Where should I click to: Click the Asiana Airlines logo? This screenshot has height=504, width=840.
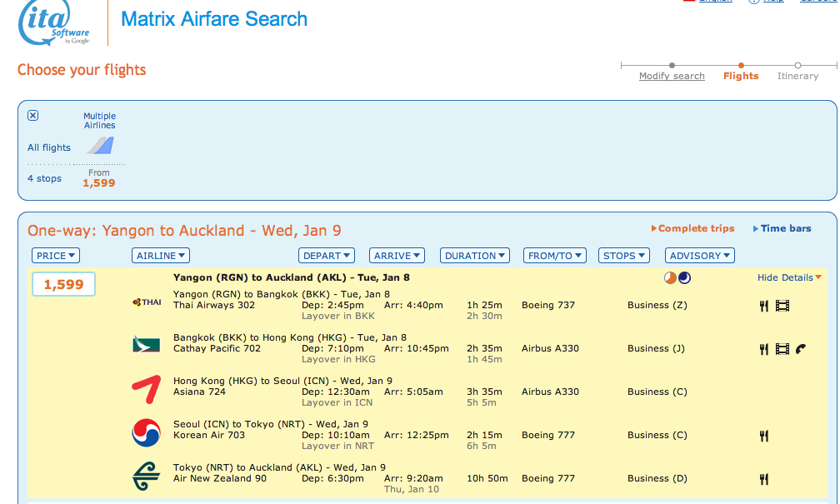click(147, 389)
